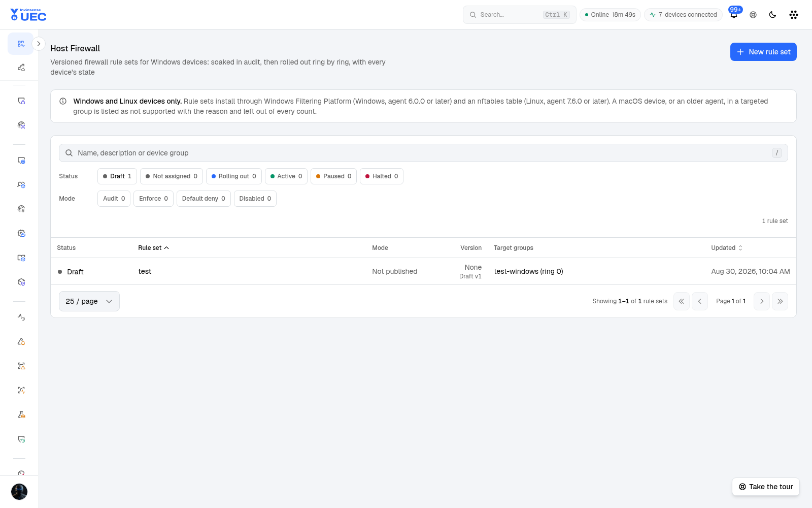
Task: Toggle the Active status filter chip
Action: [286, 176]
